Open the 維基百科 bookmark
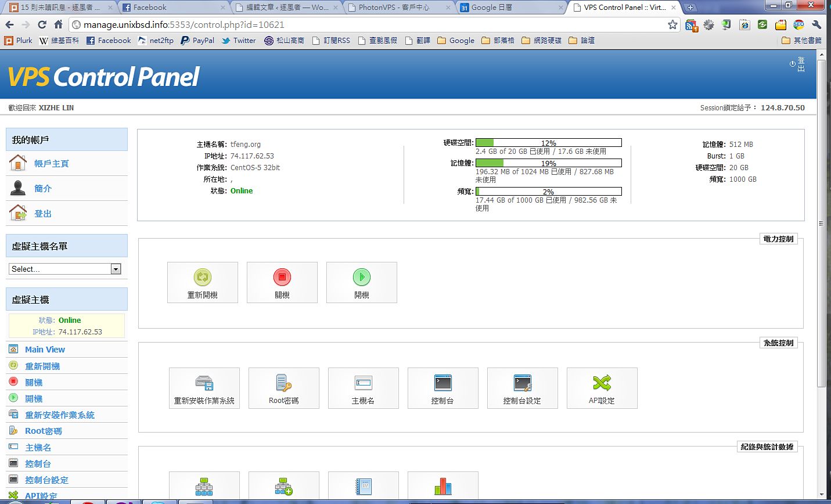 click(x=59, y=41)
